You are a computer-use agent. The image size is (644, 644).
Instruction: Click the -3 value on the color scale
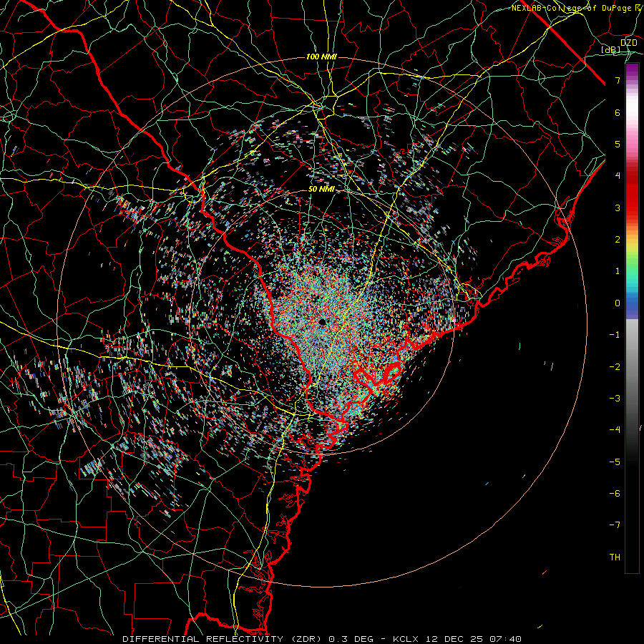coord(615,399)
